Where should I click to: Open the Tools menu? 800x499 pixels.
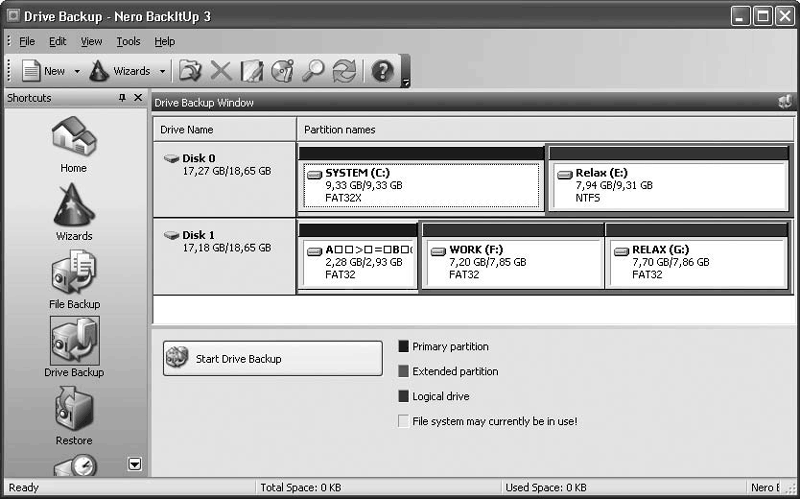coord(128,41)
